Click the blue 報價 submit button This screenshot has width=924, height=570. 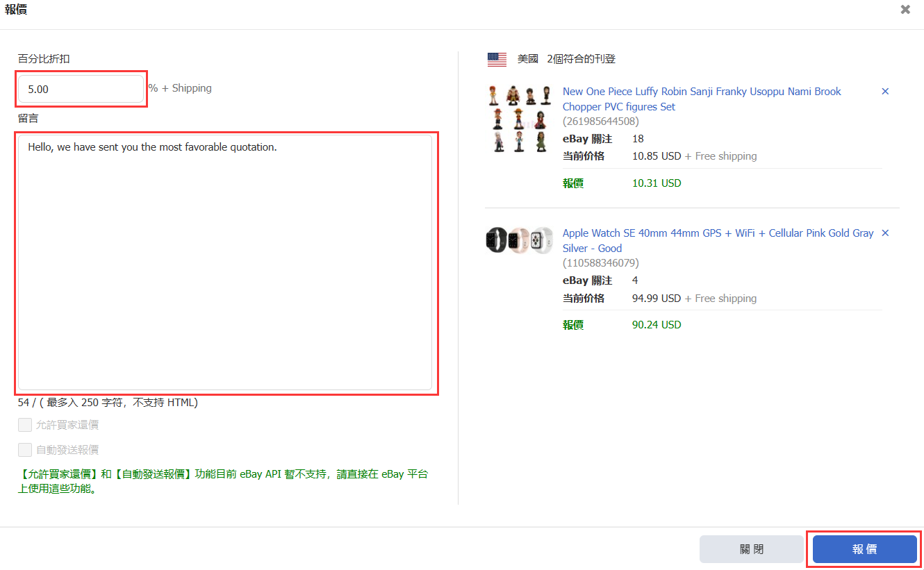tap(865, 549)
